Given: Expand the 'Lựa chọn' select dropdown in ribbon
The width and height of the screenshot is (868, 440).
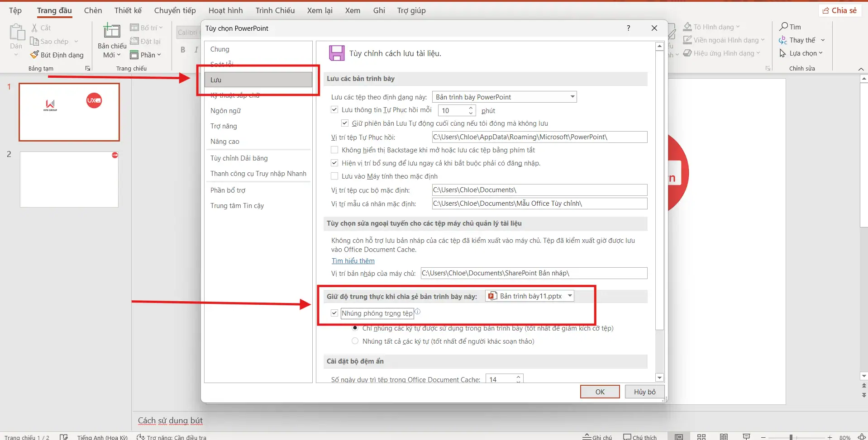Looking at the screenshot, I should pyautogui.click(x=820, y=53).
